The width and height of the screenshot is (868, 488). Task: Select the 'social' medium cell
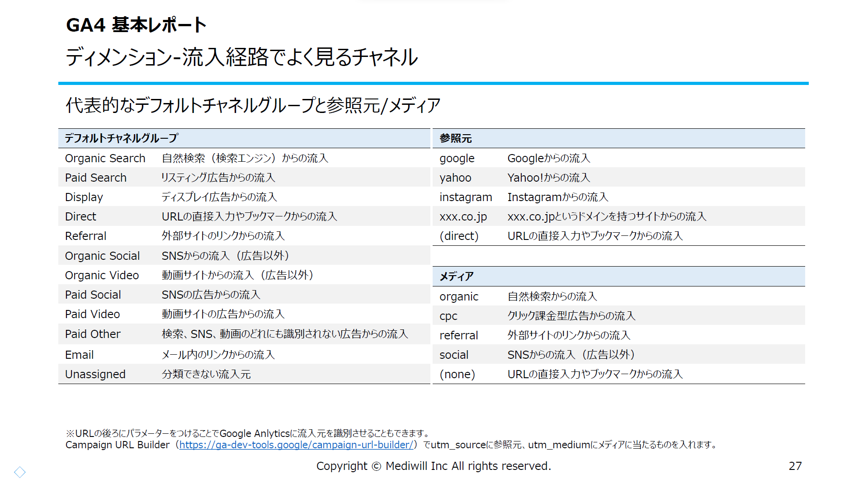[454, 355]
